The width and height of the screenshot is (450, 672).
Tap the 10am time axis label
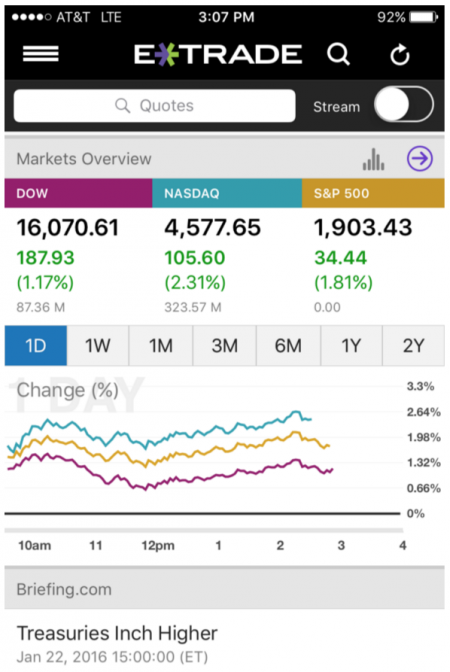(34, 546)
